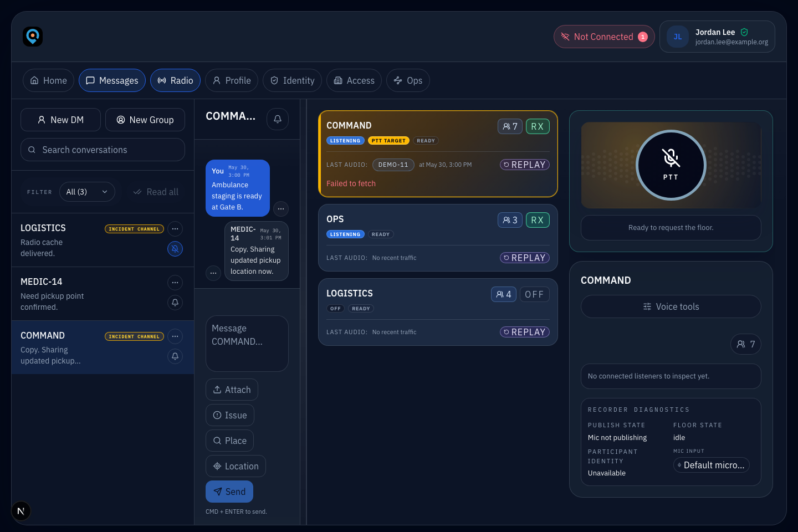This screenshot has height=532, width=798.
Task: Open LOGISTICS conversation more options
Action: pyautogui.click(x=175, y=229)
